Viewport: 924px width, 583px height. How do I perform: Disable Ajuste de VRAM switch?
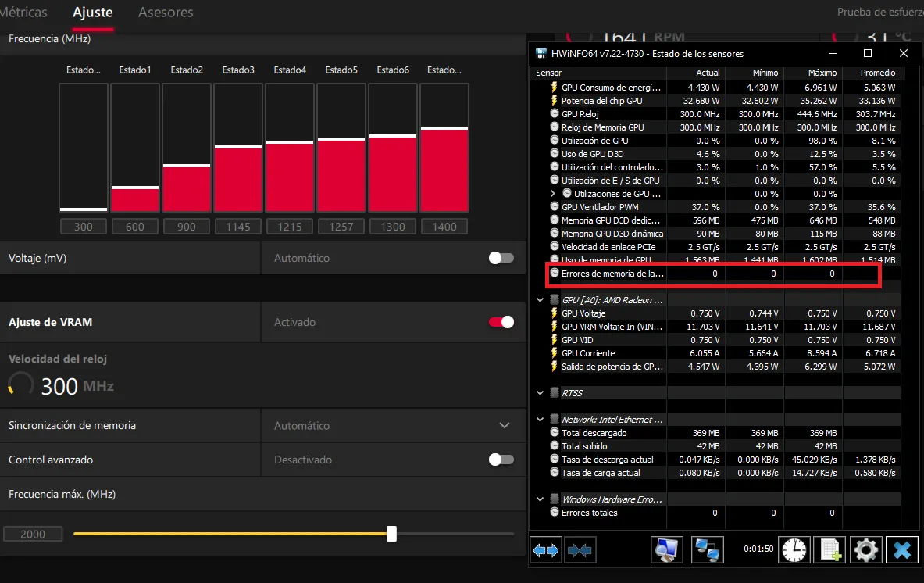[501, 322]
